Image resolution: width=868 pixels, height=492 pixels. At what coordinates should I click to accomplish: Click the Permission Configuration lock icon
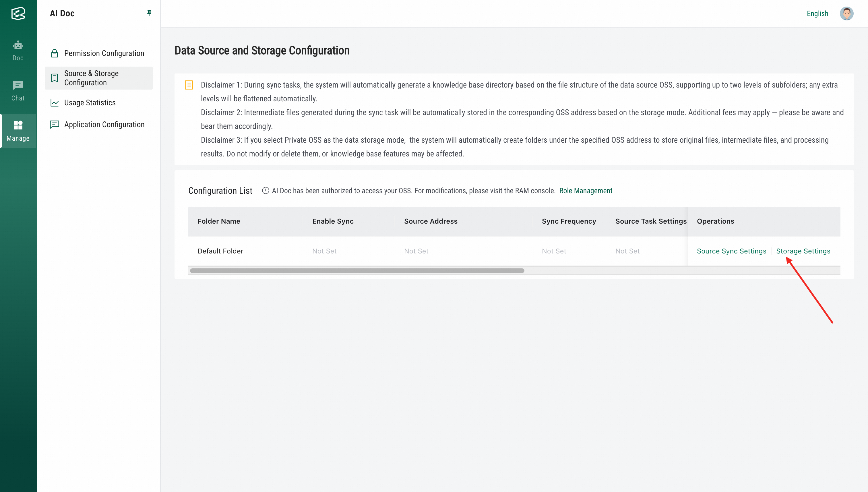(x=55, y=53)
